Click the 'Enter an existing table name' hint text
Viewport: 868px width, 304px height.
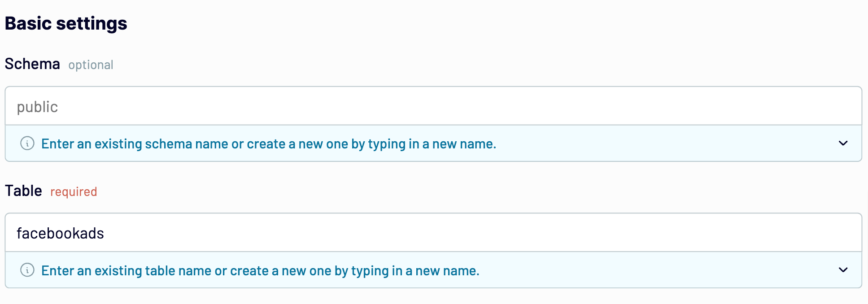[x=260, y=271]
